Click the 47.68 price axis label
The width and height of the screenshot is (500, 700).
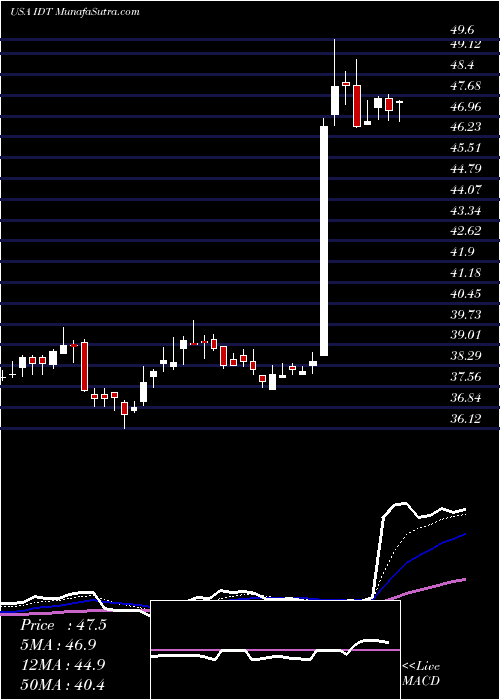[466, 85]
